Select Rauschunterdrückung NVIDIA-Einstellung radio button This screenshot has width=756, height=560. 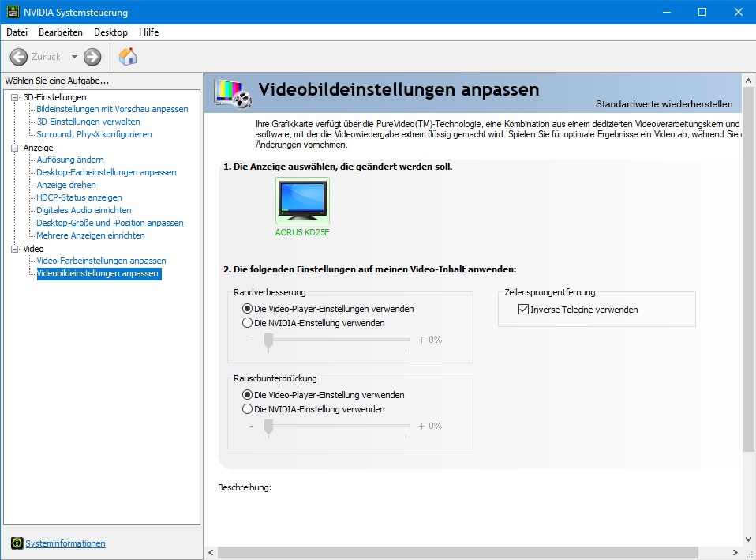(x=247, y=409)
